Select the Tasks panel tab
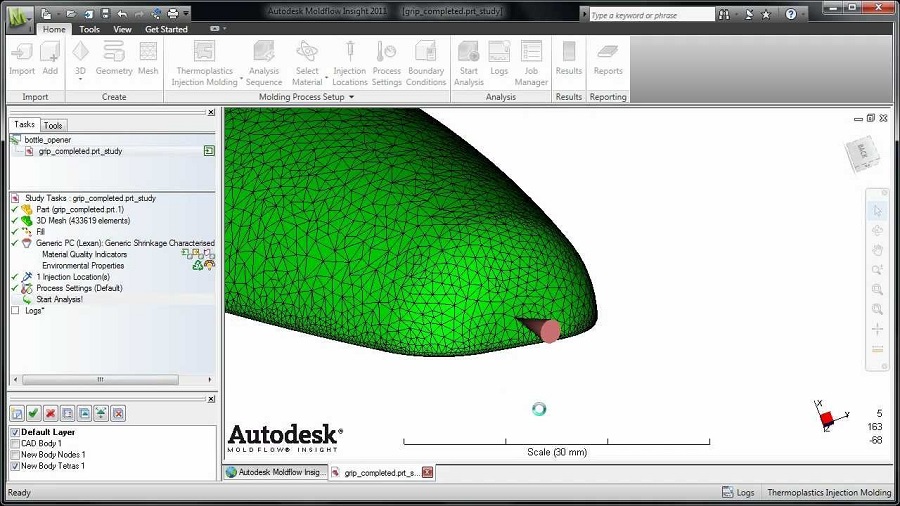The width and height of the screenshot is (900, 506). (24, 124)
